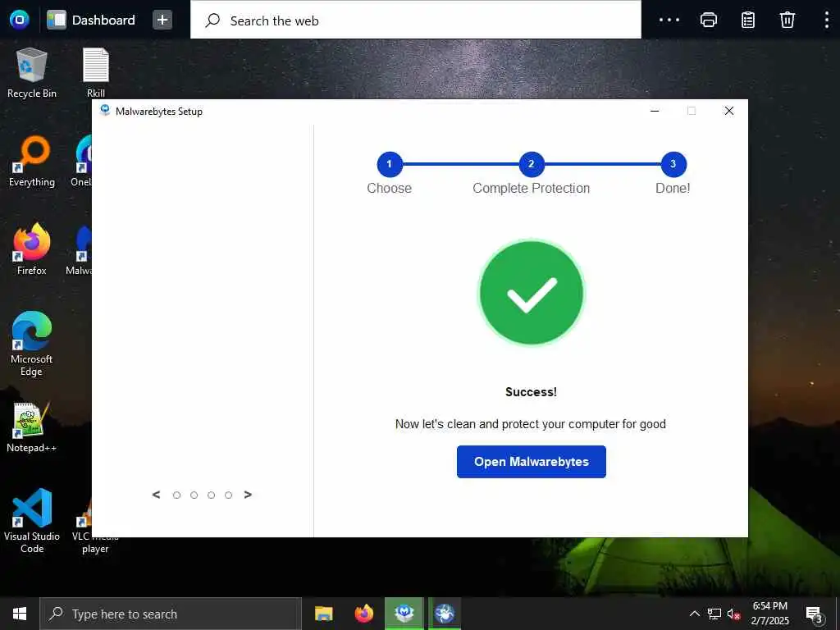
Task: Click the muted volume tray icon
Action: (734, 614)
